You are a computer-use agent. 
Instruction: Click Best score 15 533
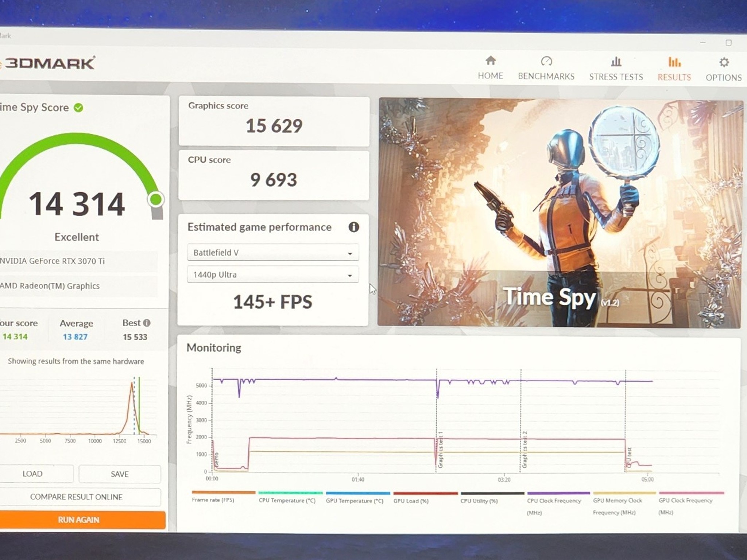tap(135, 337)
